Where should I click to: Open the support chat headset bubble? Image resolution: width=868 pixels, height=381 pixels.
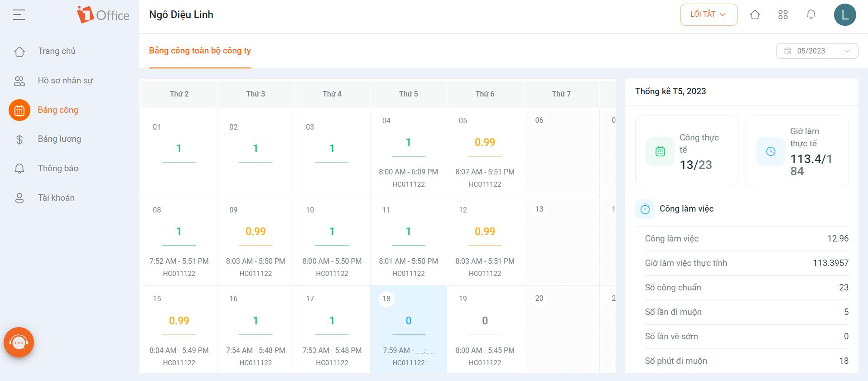[x=19, y=342]
